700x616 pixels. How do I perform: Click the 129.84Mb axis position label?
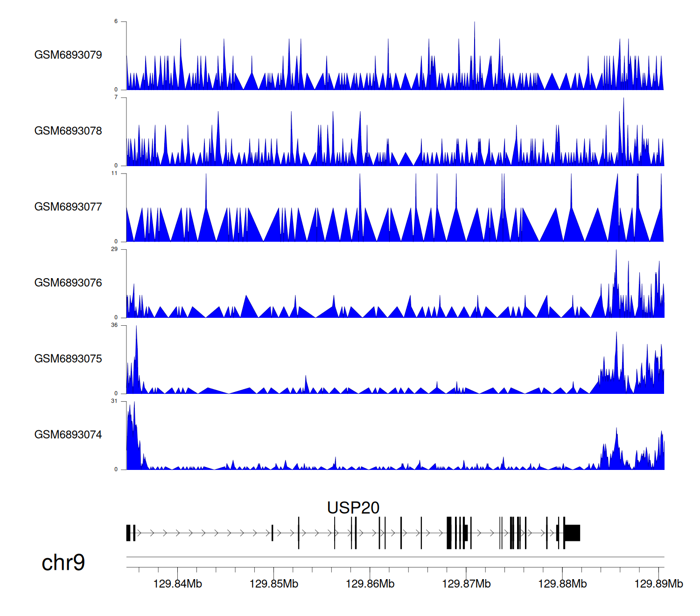pyautogui.click(x=177, y=584)
